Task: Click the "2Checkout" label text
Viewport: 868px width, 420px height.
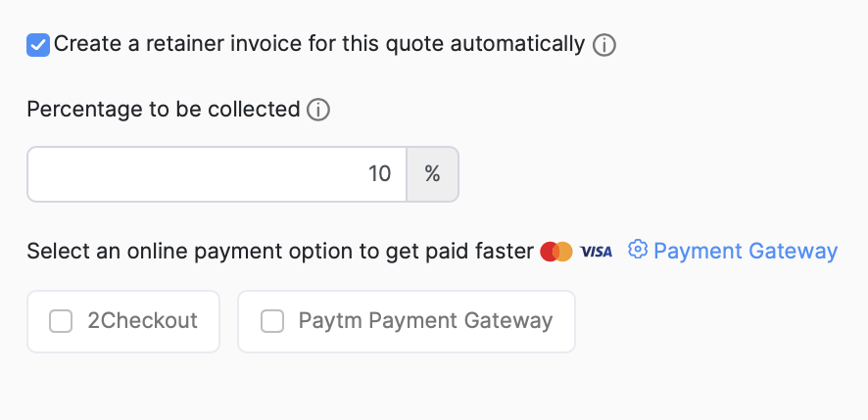Action: coord(142,321)
